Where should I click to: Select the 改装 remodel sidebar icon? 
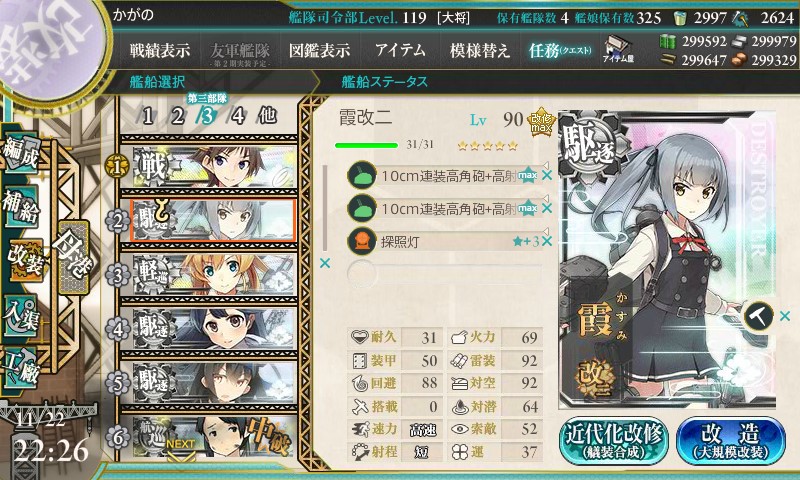point(24,260)
